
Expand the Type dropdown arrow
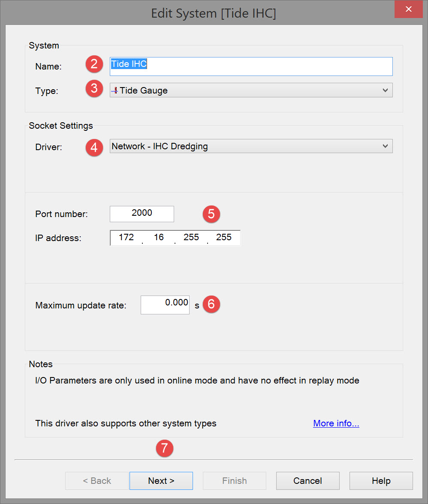click(x=385, y=91)
